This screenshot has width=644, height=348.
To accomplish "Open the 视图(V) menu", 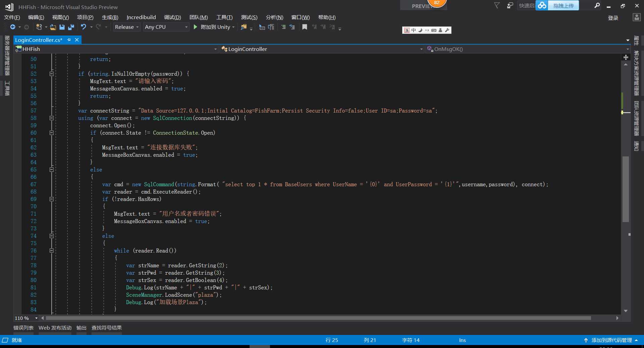I will 60,17.
